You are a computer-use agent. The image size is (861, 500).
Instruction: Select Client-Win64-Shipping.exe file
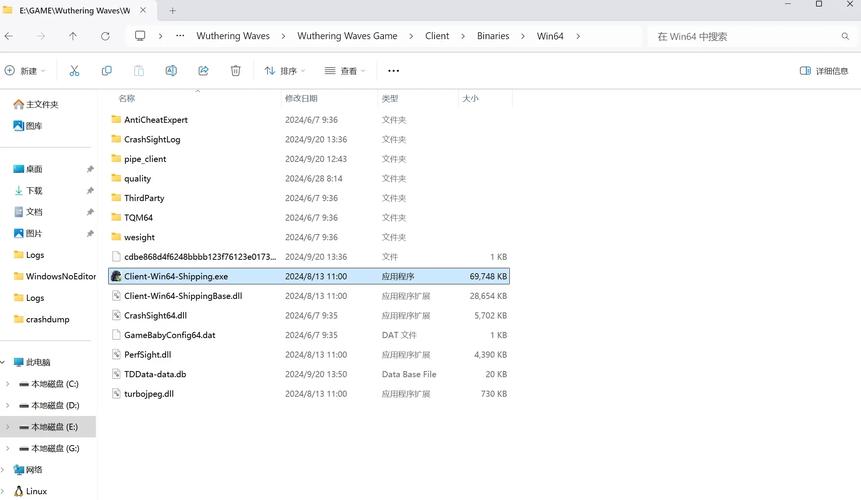coord(309,276)
